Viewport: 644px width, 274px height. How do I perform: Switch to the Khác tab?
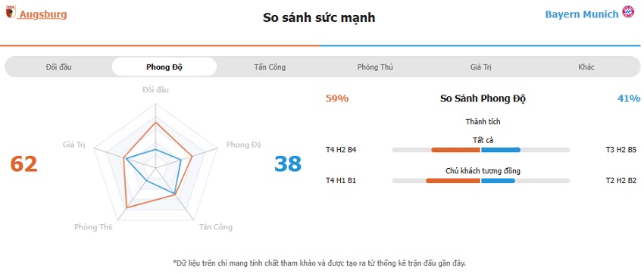pos(586,67)
